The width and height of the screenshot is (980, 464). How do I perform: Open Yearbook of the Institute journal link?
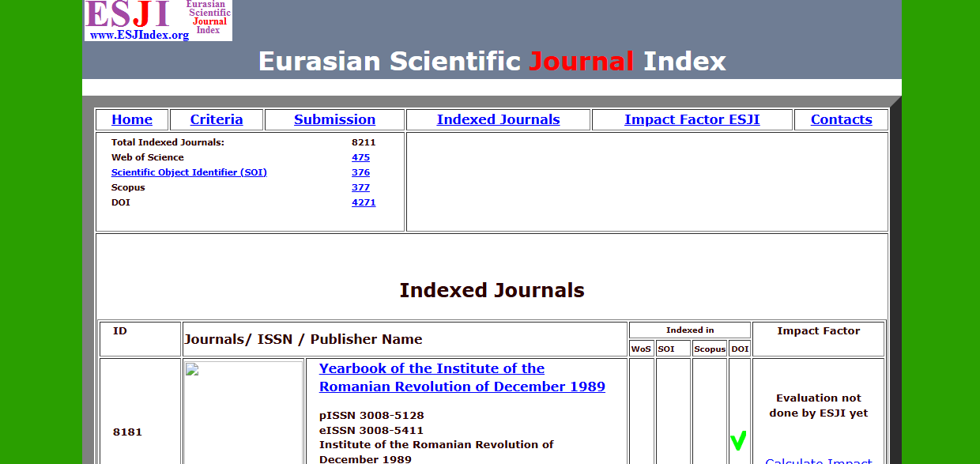point(462,378)
